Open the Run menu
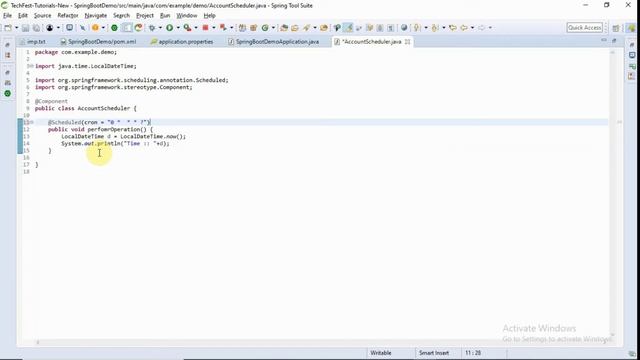The image size is (640, 360). tap(165, 16)
